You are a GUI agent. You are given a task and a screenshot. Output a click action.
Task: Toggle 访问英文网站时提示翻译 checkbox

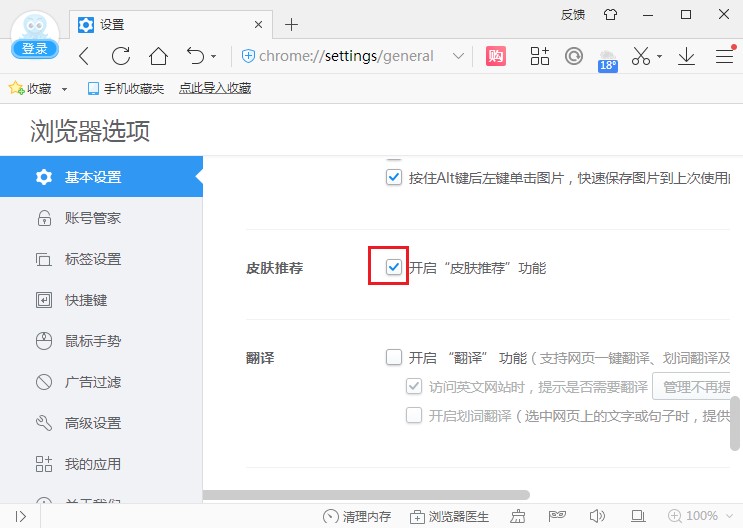pyautogui.click(x=414, y=386)
